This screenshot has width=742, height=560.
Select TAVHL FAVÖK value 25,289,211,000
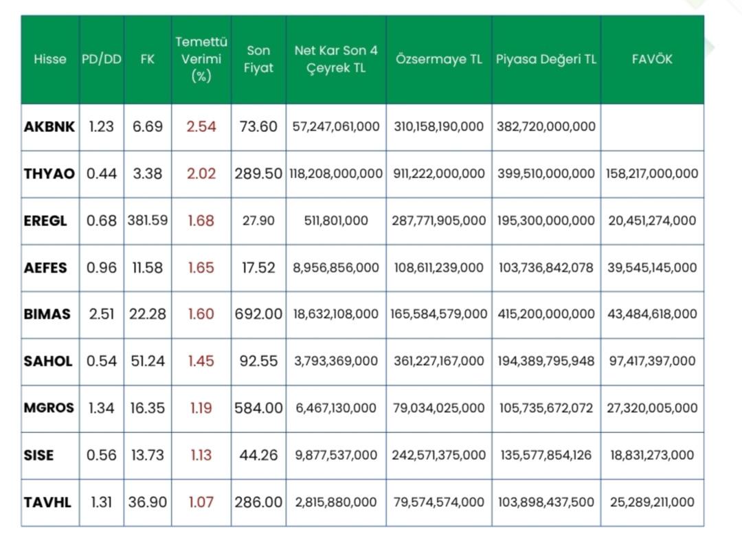[x=652, y=502]
